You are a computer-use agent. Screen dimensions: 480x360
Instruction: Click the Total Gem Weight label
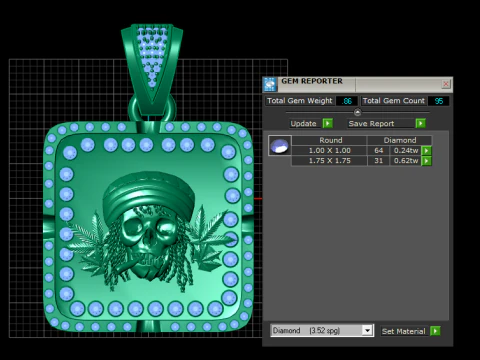pyautogui.click(x=300, y=101)
